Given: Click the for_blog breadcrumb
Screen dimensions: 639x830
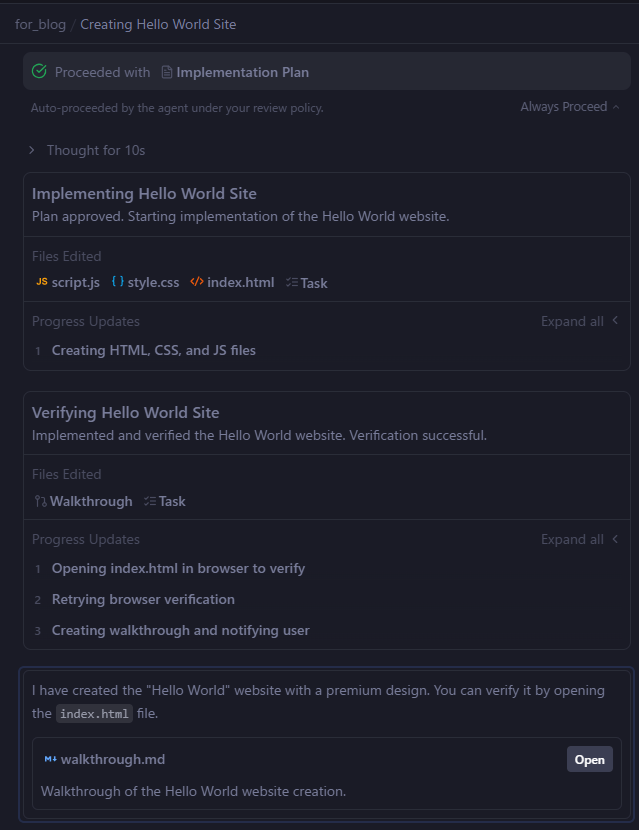Looking at the screenshot, I should click(x=39, y=24).
